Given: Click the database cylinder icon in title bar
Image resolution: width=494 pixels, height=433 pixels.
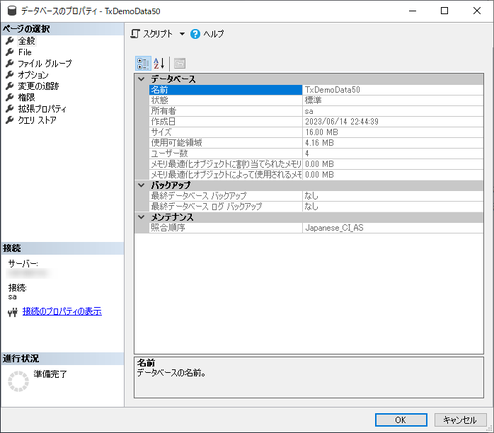Looking at the screenshot, I should [x=12, y=11].
